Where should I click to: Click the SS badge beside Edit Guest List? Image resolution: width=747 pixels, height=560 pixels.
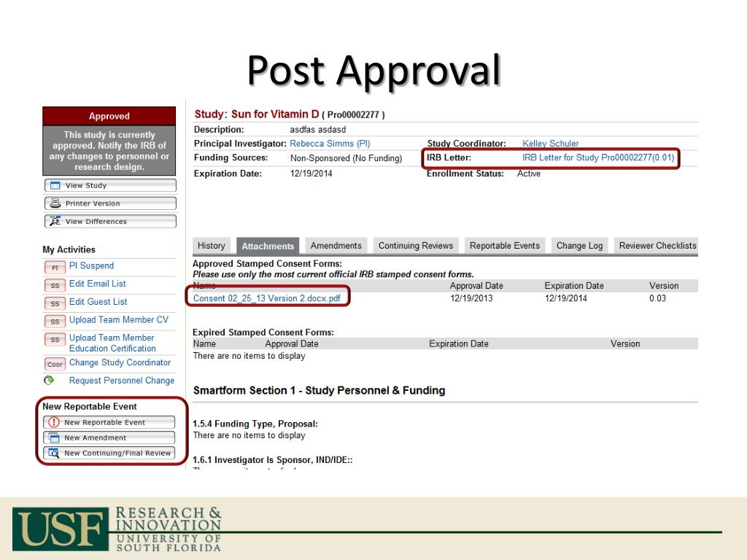[x=55, y=303]
